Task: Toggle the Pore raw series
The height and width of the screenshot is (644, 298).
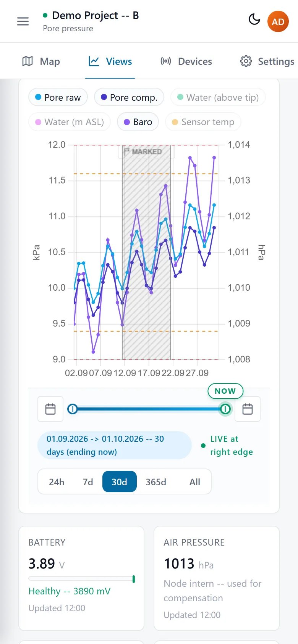Action: click(58, 97)
